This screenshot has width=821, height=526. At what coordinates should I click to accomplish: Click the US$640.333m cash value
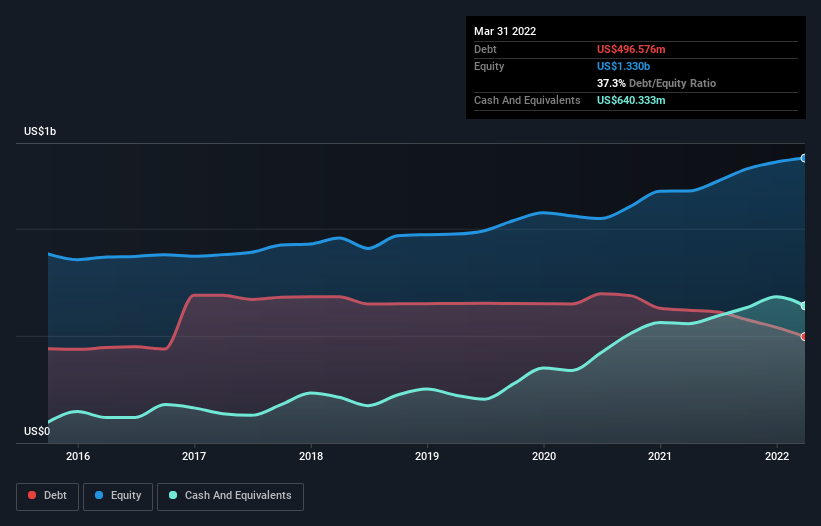click(x=631, y=100)
